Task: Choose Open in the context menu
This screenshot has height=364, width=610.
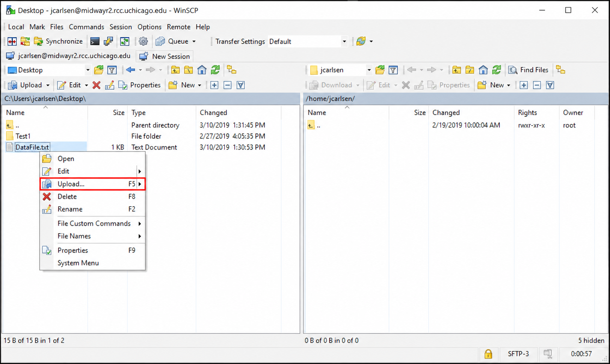Action: (x=92, y=159)
